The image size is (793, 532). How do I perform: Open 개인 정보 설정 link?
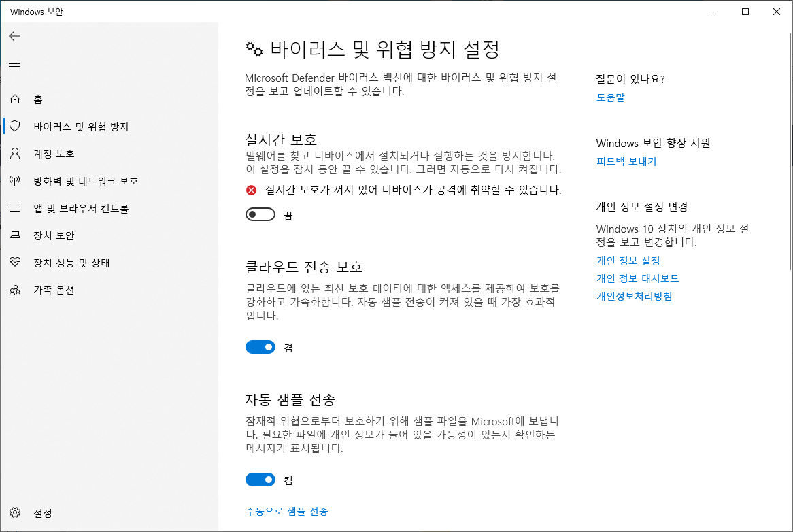(628, 261)
